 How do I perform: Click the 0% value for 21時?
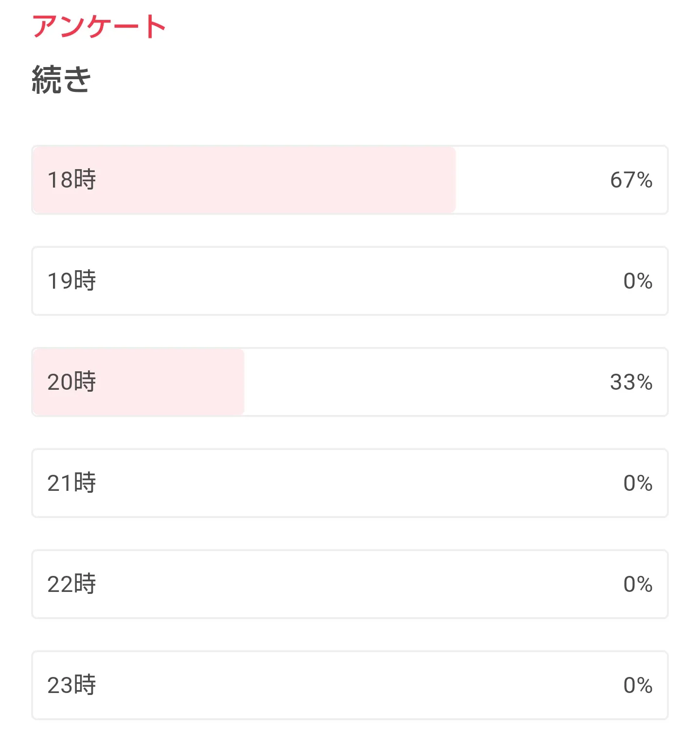point(638,484)
